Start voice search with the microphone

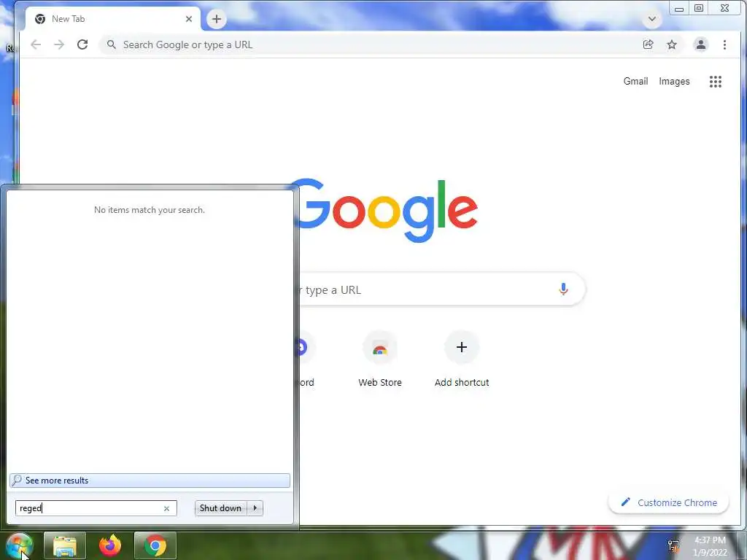pos(563,289)
